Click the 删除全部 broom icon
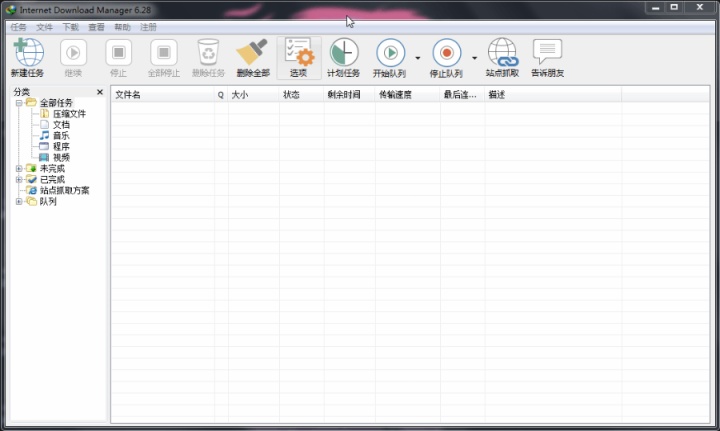The image size is (720, 431). click(x=252, y=52)
